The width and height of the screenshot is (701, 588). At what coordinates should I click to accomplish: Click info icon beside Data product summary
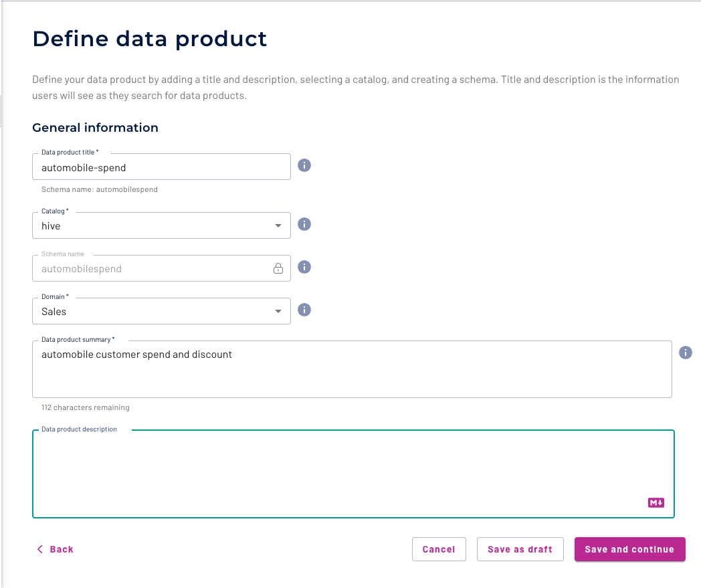[x=686, y=353]
